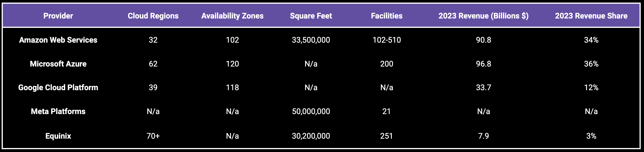Screen dimensions: 644x152
Task: Click Microsoft Azure's 96.8 revenue value
Action: pyautogui.click(x=483, y=64)
